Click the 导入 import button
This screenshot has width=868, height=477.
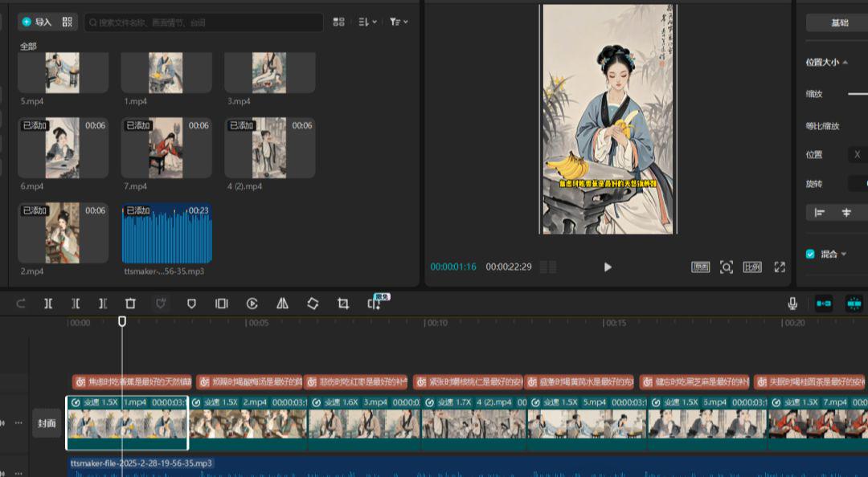point(37,22)
